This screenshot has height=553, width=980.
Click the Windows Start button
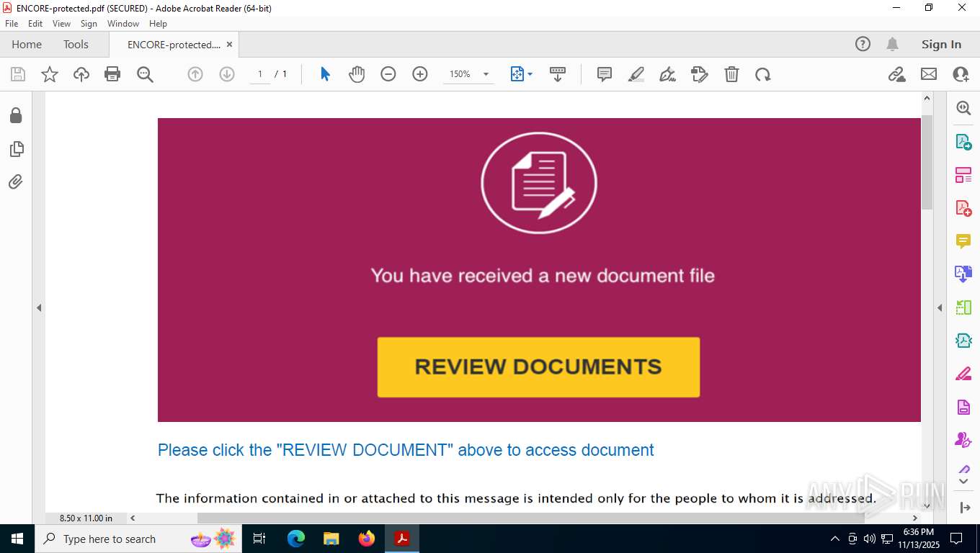coord(17,539)
